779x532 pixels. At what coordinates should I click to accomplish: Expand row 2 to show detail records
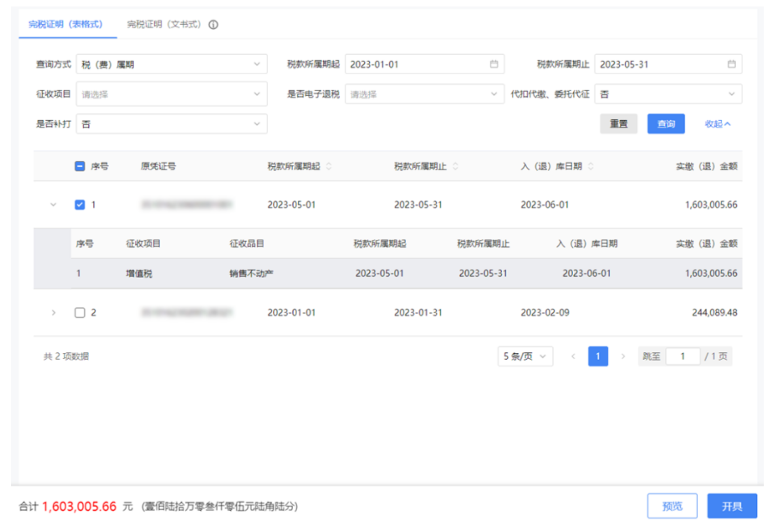[x=53, y=312]
